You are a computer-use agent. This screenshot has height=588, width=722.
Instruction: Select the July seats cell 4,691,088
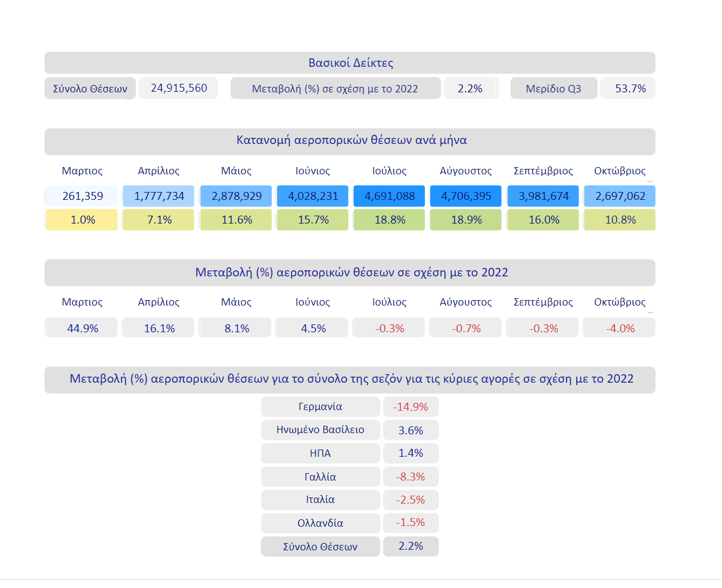[390, 196]
